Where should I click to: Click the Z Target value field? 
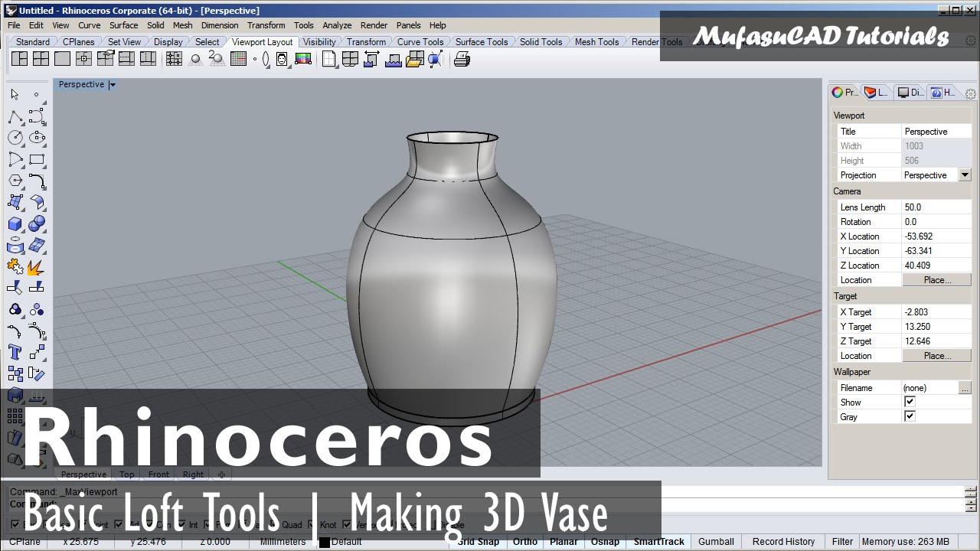[937, 341]
